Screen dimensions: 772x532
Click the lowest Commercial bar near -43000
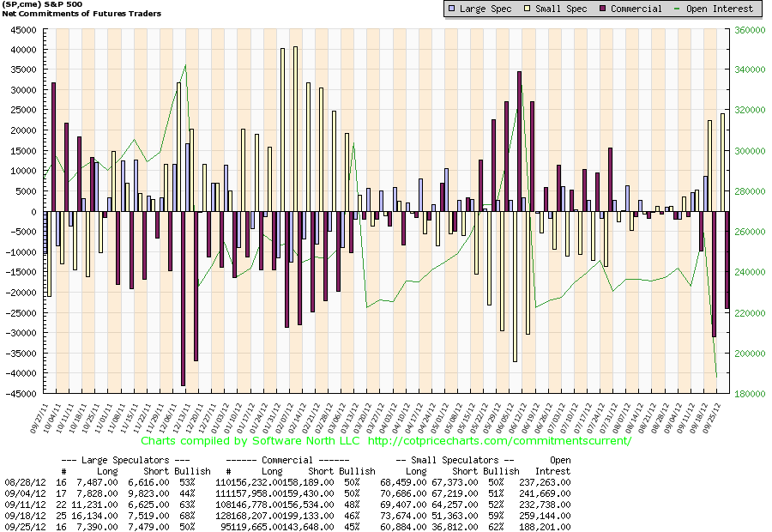[184, 299]
